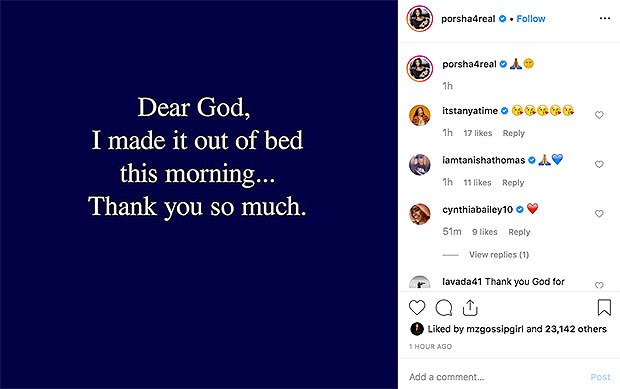Share the post via share icon
The width and height of the screenshot is (620, 389).
[470, 308]
